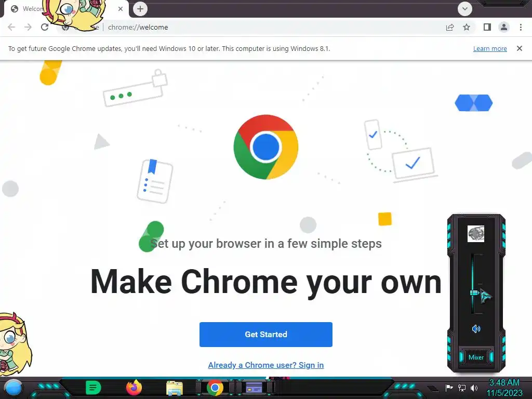Open the Chrome three-dot menu
The image size is (532, 399).
521,27
